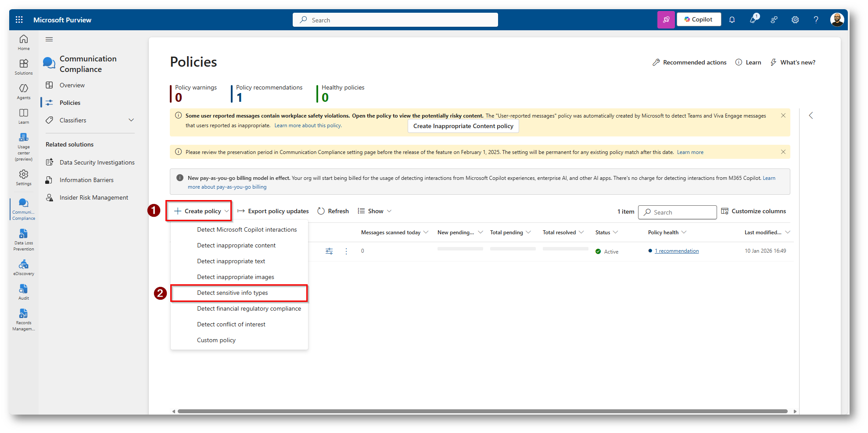Open policy settings sliders icon in row
The width and height of the screenshot is (868, 433).
click(329, 251)
